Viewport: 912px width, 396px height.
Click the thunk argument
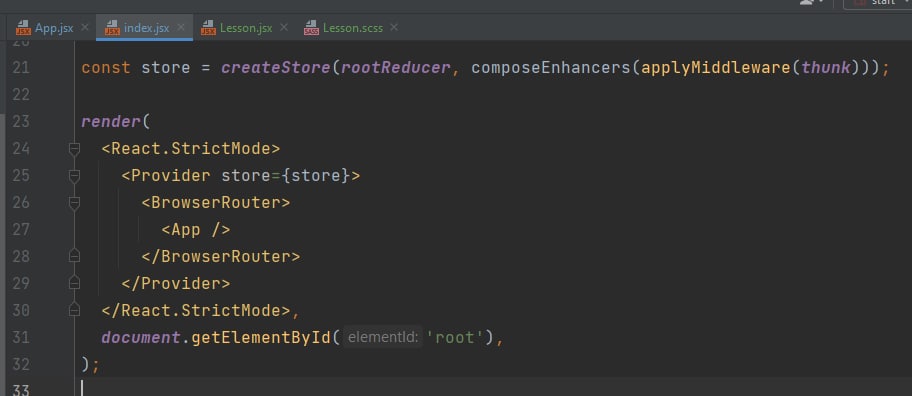click(x=826, y=68)
